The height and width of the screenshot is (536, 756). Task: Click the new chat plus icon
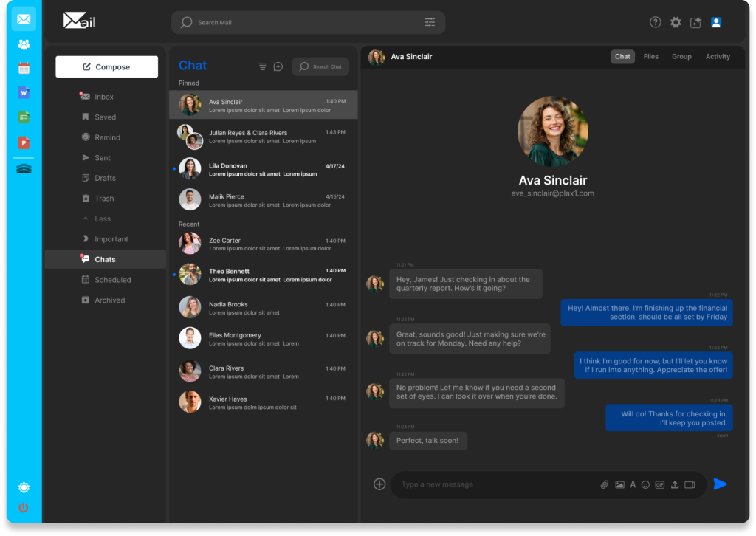pyautogui.click(x=278, y=66)
